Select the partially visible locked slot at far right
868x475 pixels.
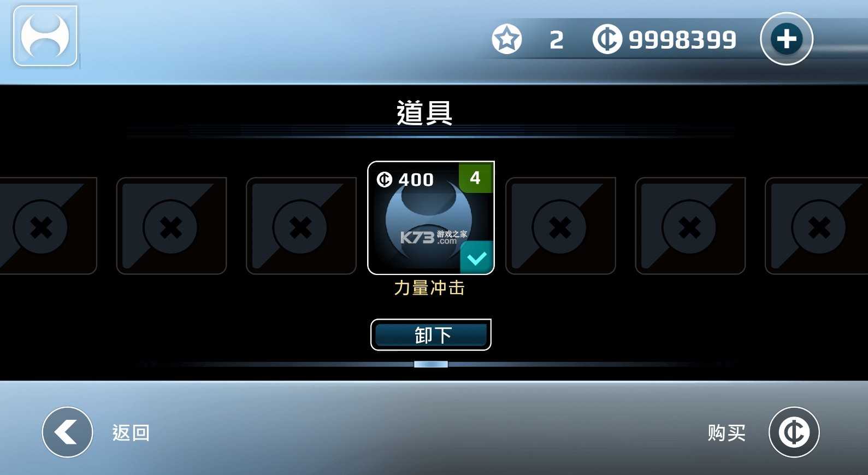click(x=817, y=226)
